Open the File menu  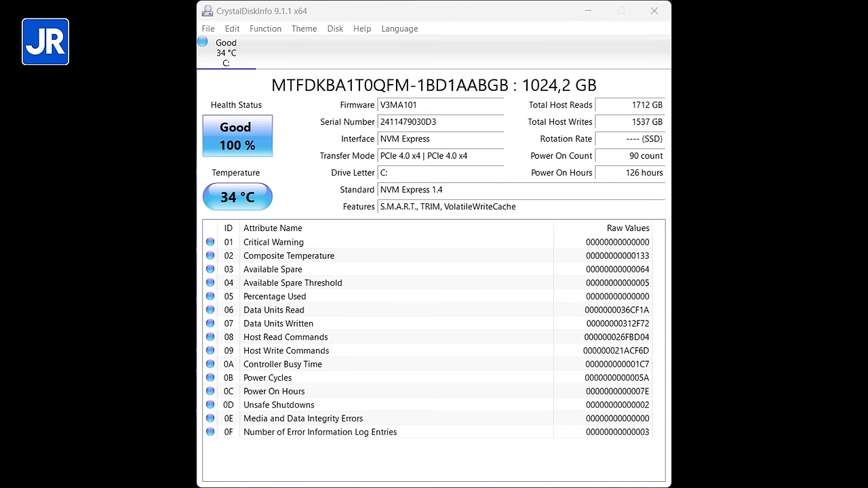tap(208, 28)
